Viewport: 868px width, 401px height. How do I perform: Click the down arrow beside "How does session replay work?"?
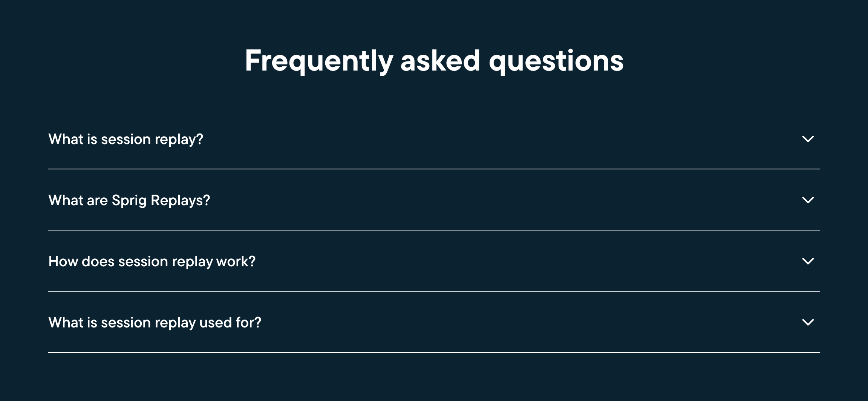[808, 261]
